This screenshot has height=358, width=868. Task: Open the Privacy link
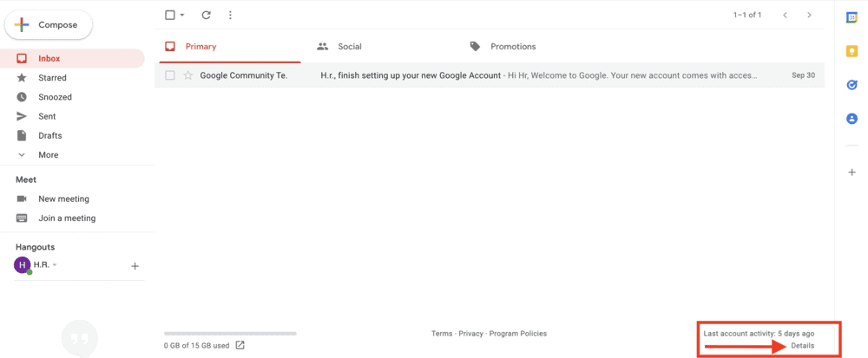click(470, 334)
